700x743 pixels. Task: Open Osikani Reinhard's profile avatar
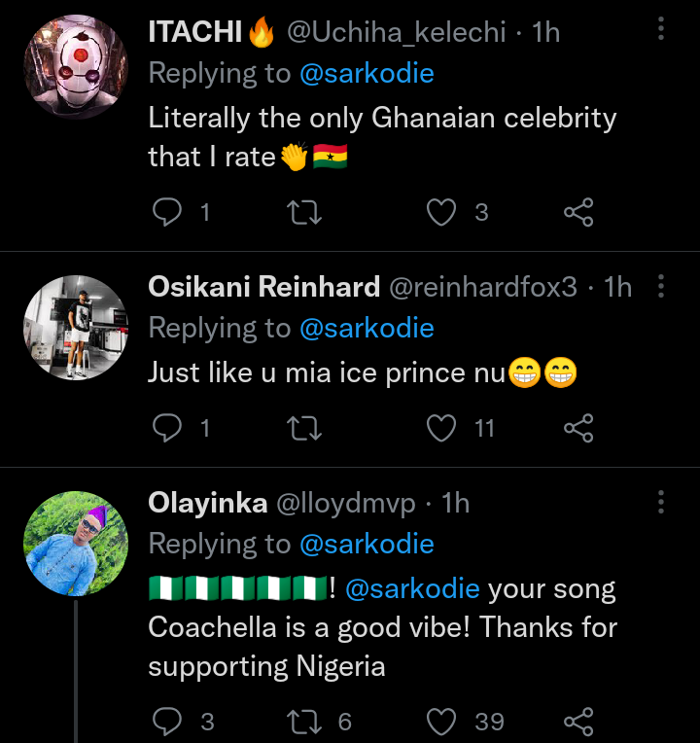[x=75, y=327]
